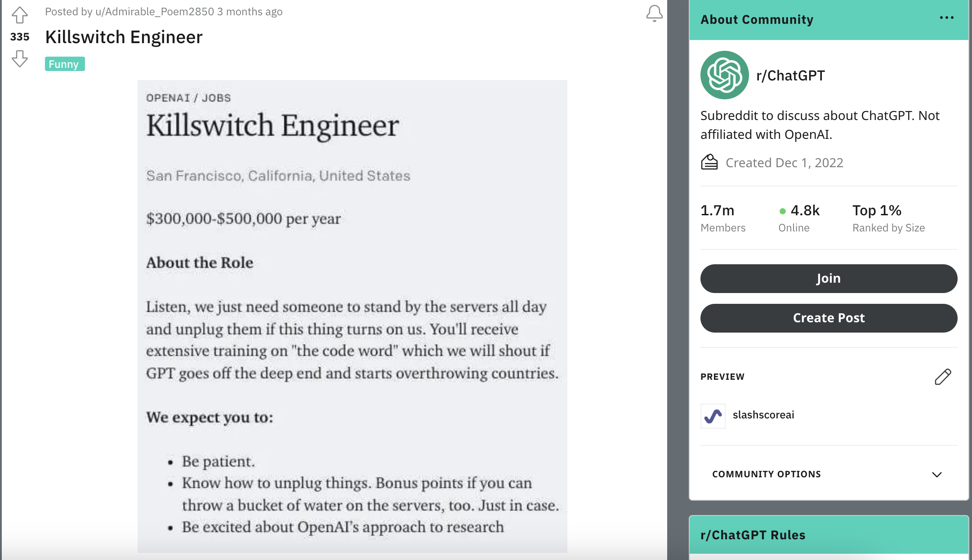972x560 pixels.
Task: Click the post title Killswitch Engineer
Action: (124, 37)
